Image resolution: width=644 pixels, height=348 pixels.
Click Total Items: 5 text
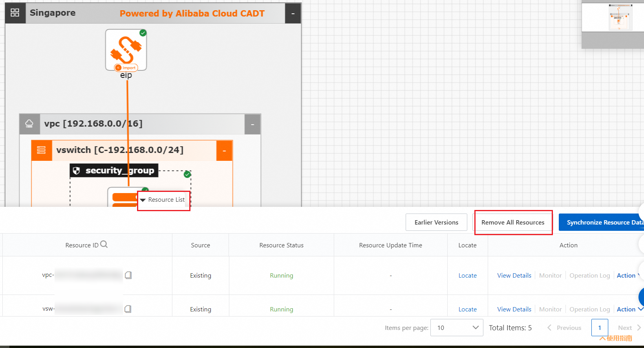(510, 328)
